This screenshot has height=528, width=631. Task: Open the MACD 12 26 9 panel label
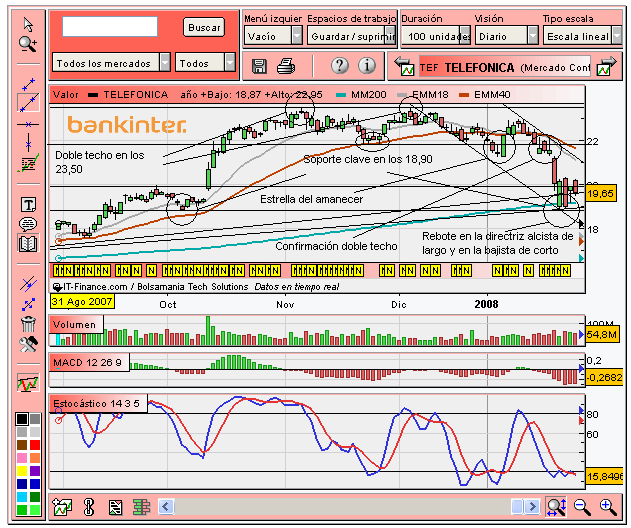click(89, 362)
